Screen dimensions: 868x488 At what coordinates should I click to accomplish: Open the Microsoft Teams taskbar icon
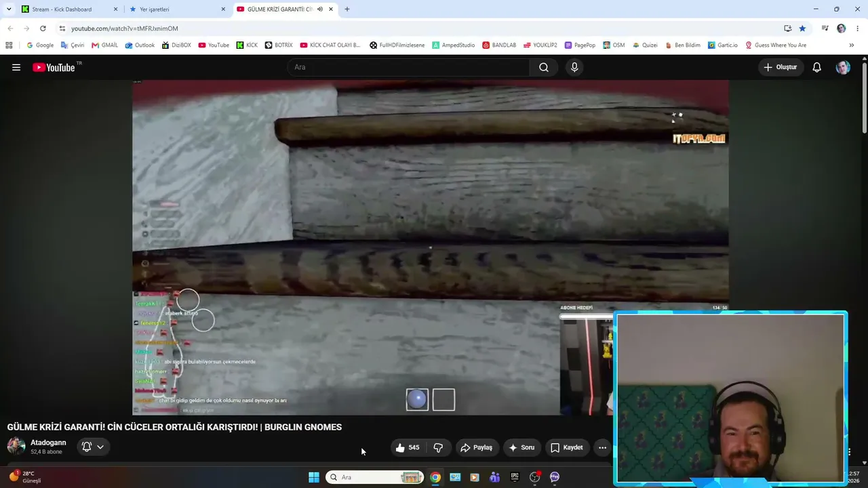click(494, 477)
